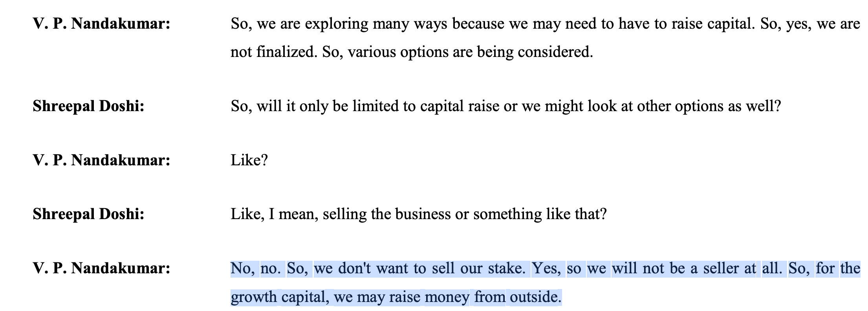Click the highlighted word 'outside.'
This screenshot has width=868, height=311.
tap(536, 297)
